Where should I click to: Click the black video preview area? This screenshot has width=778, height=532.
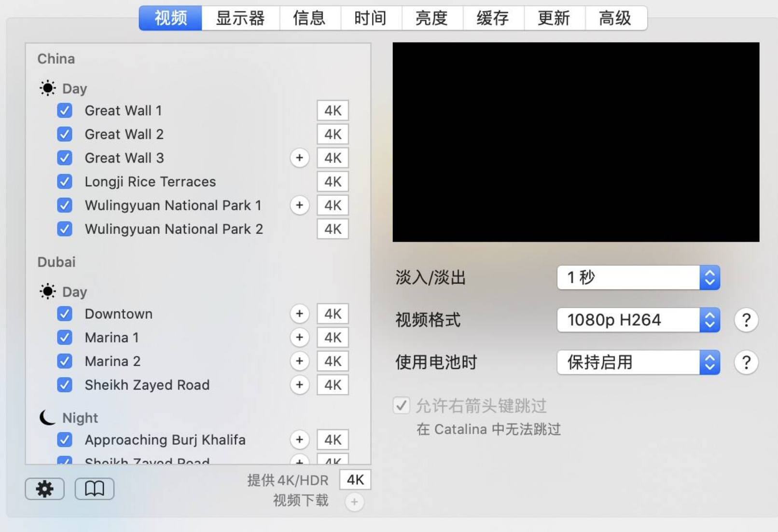[x=576, y=141]
